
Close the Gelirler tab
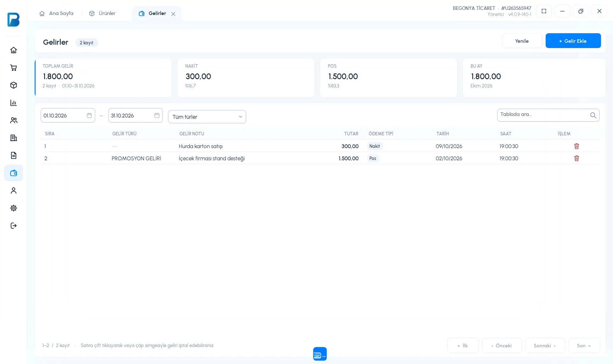click(x=173, y=14)
